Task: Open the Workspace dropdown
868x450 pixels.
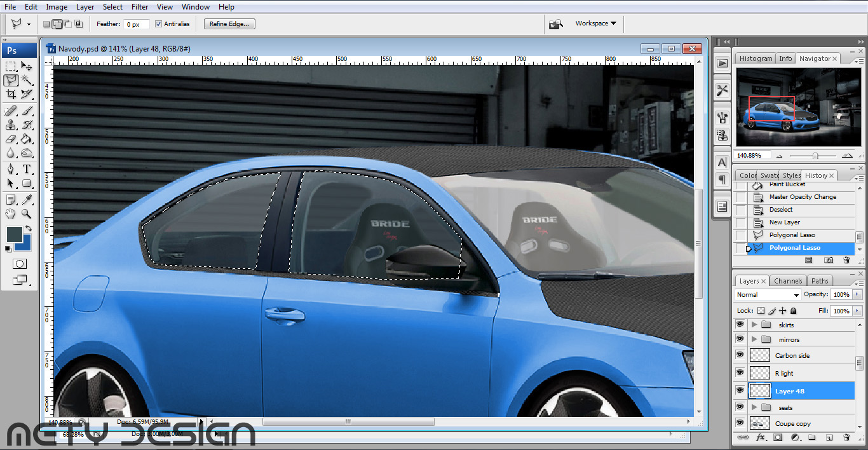Action: pos(595,24)
